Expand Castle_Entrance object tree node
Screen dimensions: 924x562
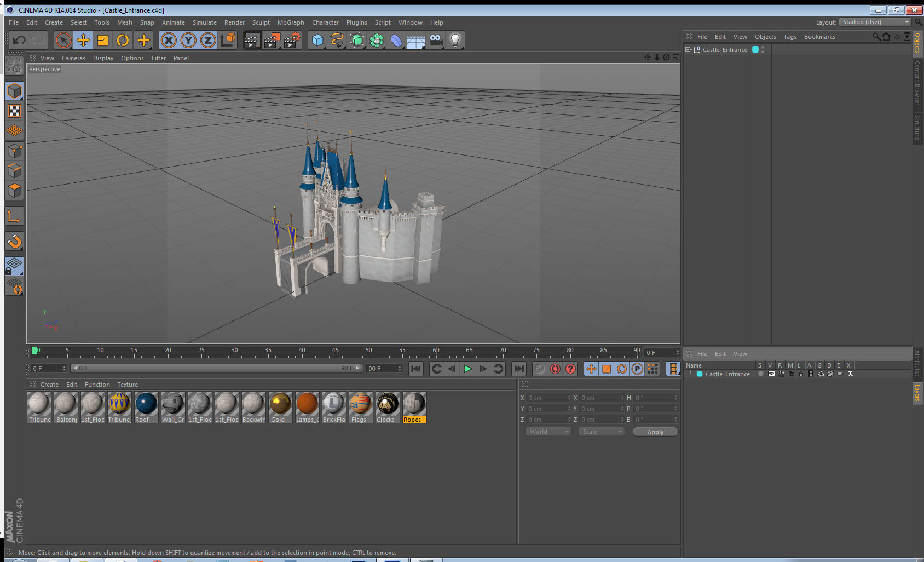tap(688, 49)
